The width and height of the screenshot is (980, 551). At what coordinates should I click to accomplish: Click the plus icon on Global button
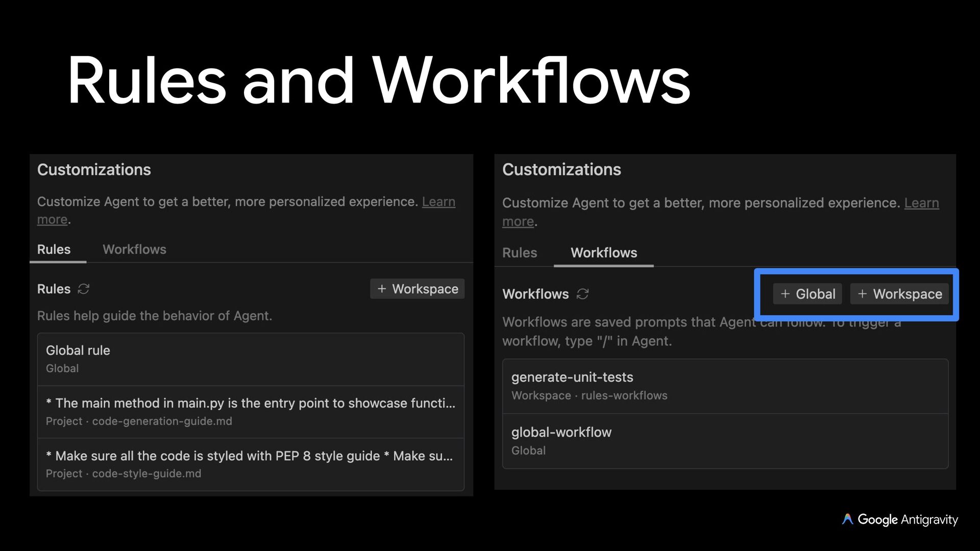point(785,294)
